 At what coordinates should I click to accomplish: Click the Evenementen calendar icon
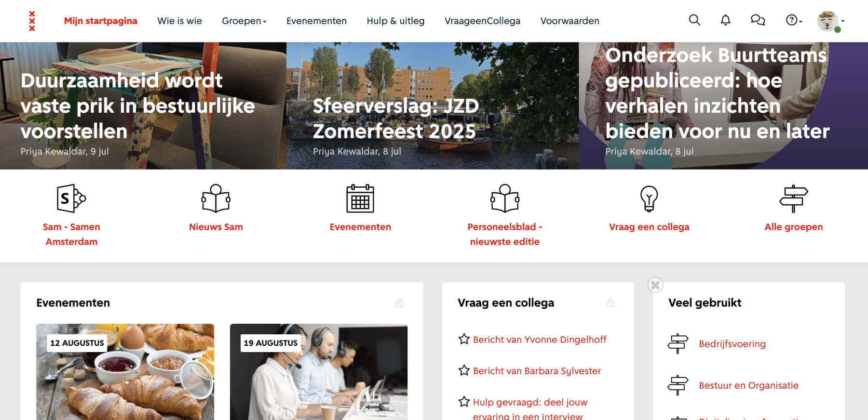(360, 198)
